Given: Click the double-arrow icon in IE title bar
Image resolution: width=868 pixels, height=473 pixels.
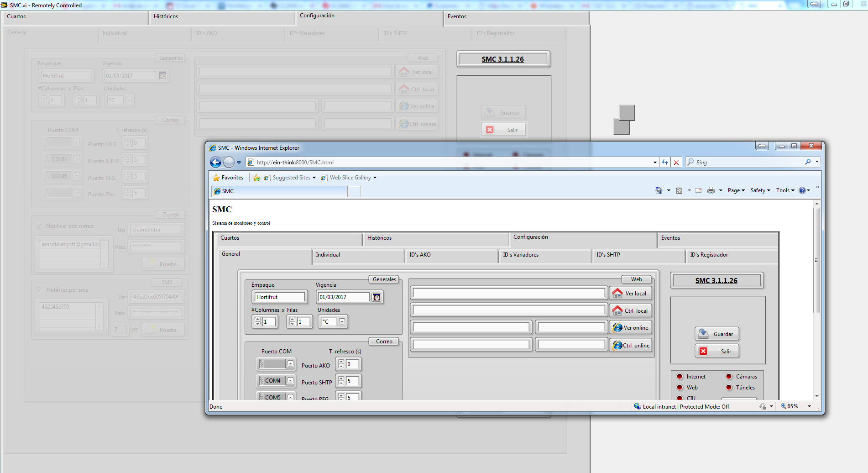Looking at the screenshot, I should click(x=762, y=146).
